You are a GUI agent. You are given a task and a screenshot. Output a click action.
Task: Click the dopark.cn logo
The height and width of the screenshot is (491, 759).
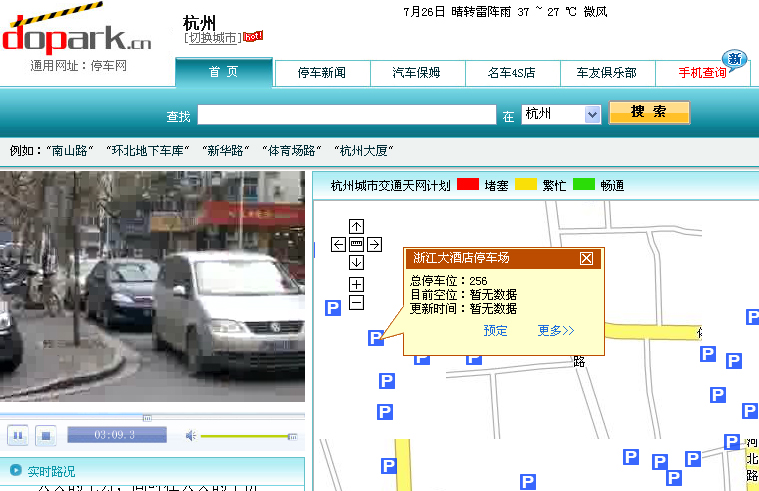[76, 30]
